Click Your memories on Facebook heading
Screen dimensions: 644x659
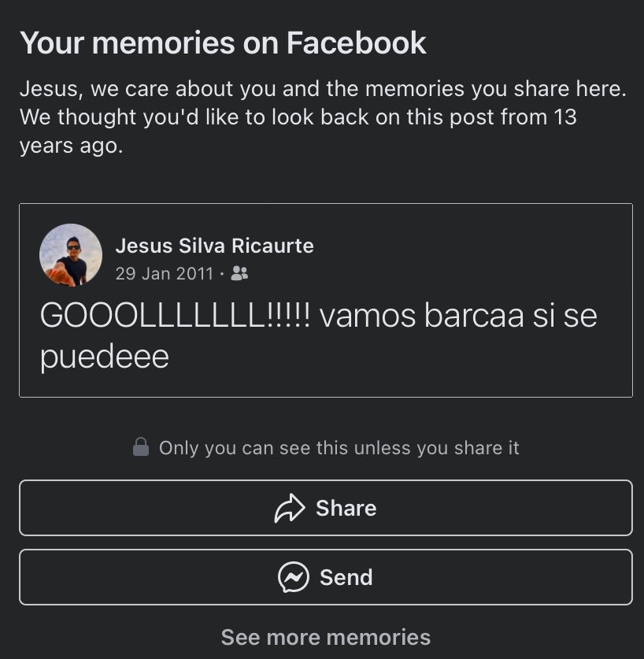[224, 43]
